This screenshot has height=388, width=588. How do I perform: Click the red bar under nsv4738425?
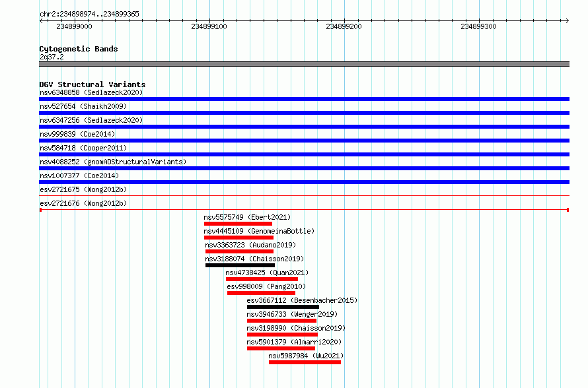tap(262, 279)
